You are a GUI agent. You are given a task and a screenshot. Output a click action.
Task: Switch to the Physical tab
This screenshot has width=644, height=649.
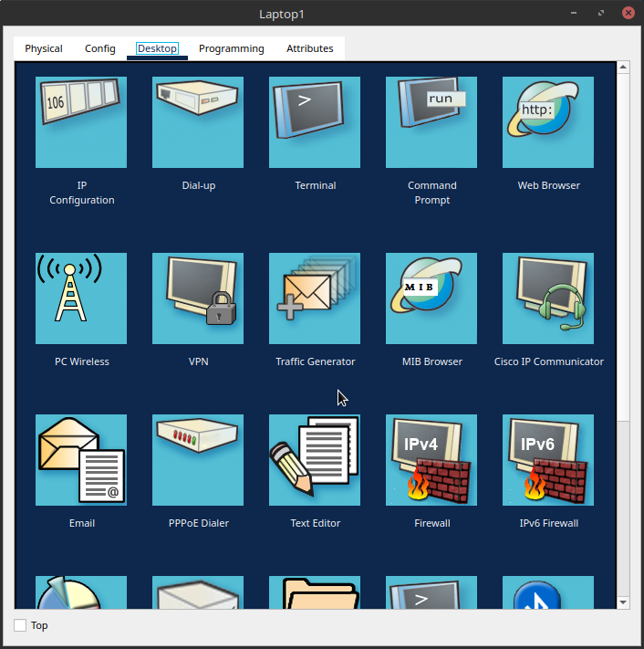click(44, 48)
